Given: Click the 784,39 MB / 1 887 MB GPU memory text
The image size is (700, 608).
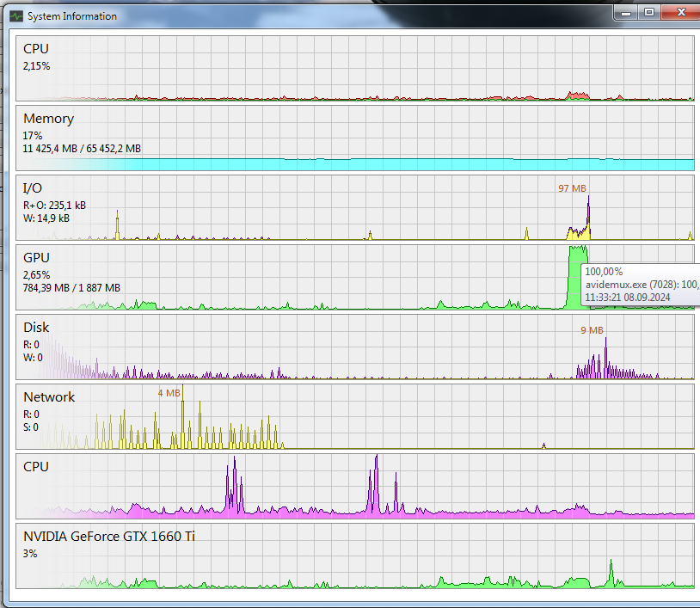Looking at the screenshot, I should (x=71, y=288).
